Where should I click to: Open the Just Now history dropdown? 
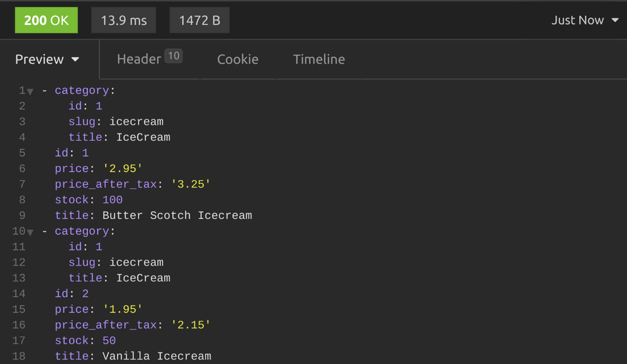tap(584, 20)
